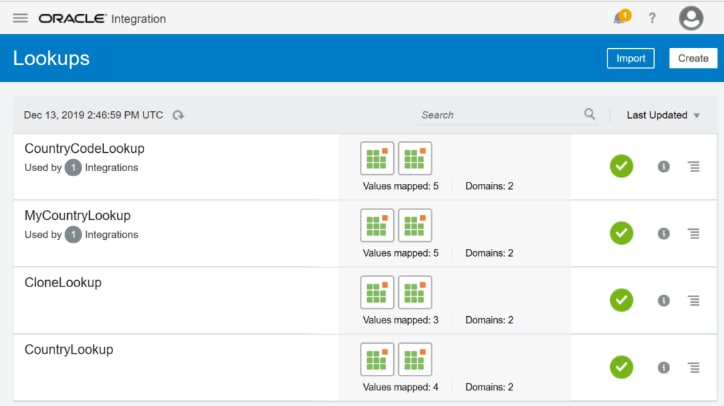The height and width of the screenshot is (406, 724).
Task: Click first domain grid icon of MyCountryLookup
Action: pos(377,225)
